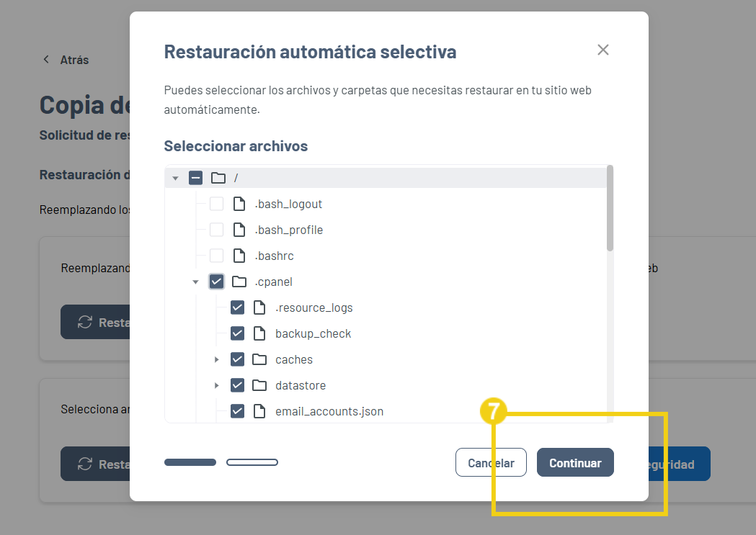
Task: Click the .bash_profile file icon
Action: (239, 230)
